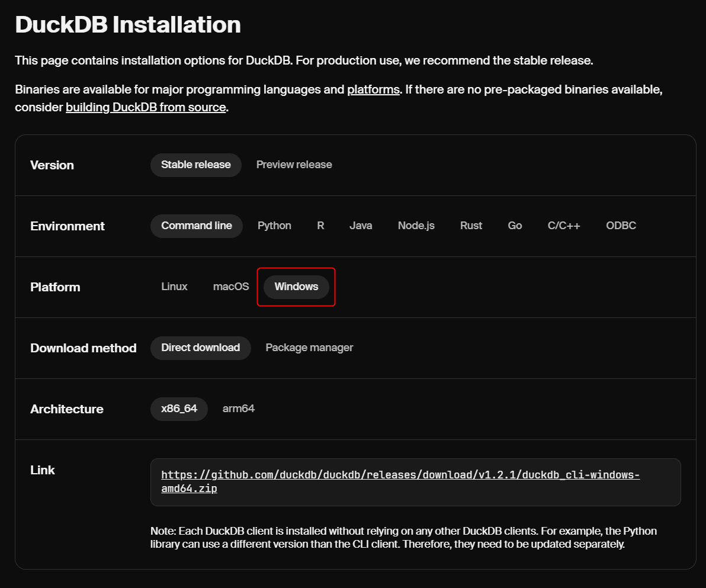Screen dimensions: 706x588
Task: Pick the R environment option
Action: tap(320, 226)
